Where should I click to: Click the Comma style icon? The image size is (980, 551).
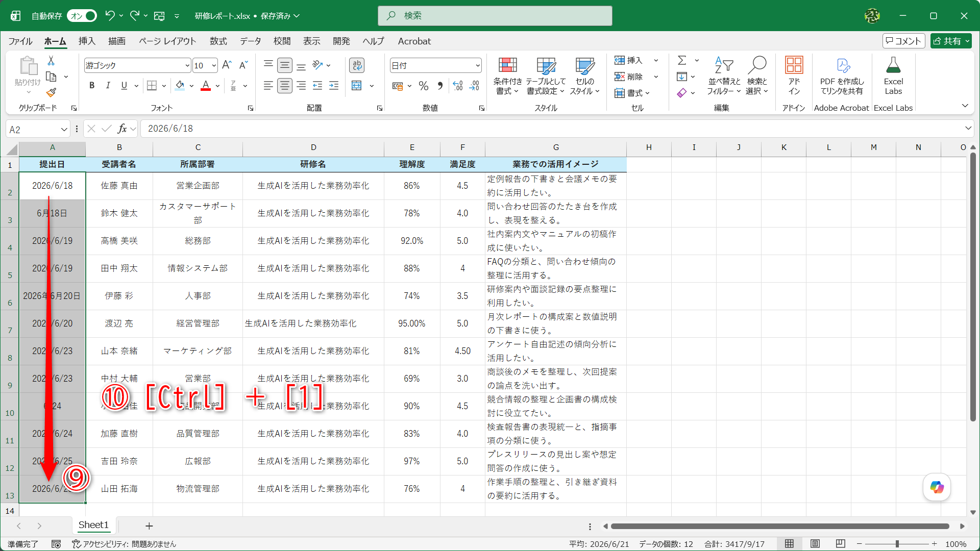click(x=440, y=86)
